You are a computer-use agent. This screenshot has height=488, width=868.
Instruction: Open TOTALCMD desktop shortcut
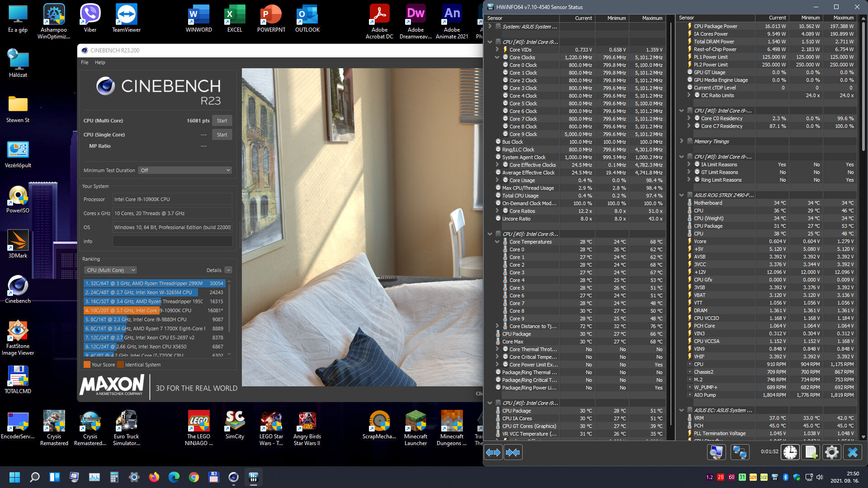point(18,380)
